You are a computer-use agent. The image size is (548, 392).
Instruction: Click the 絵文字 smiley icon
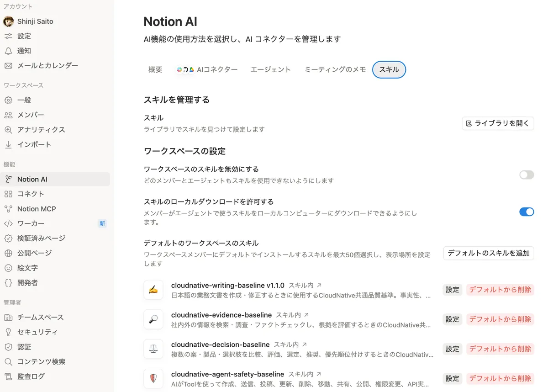(8, 268)
